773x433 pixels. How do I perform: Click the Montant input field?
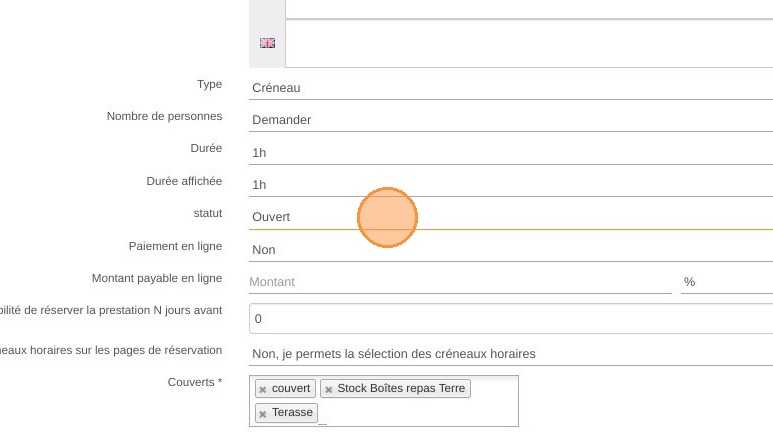click(x=460, y=282)
